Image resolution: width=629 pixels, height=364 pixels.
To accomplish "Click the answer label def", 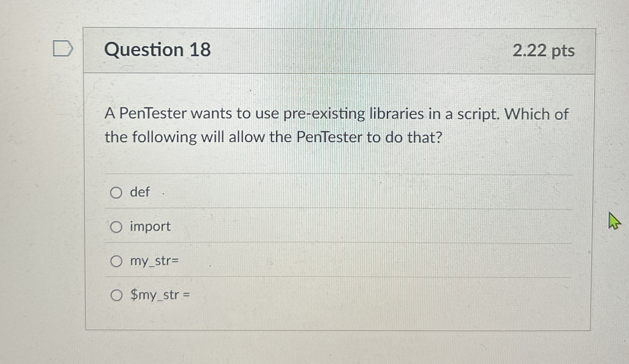I will tap(139, 192).
